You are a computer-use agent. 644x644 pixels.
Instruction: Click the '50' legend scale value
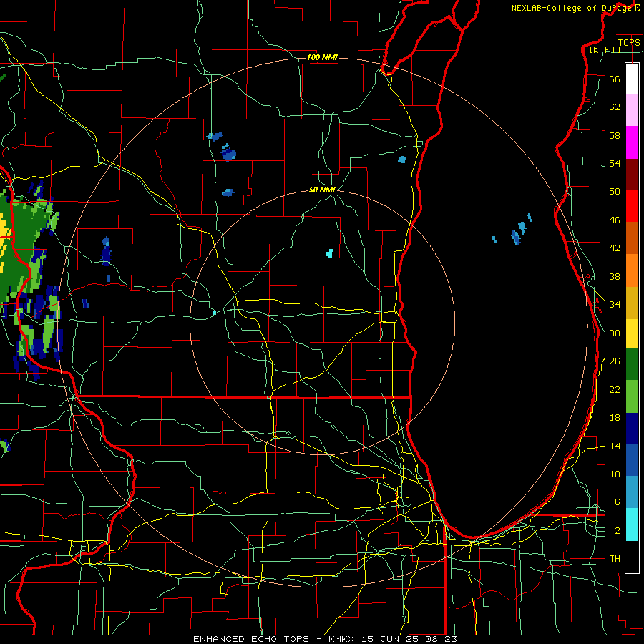click(x=615, y=192)
